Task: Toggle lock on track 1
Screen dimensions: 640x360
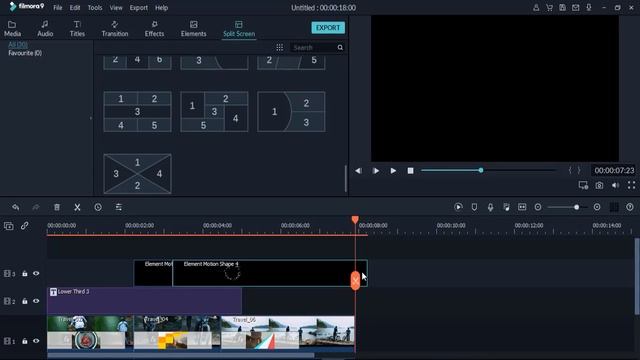Action: [24, 341]
